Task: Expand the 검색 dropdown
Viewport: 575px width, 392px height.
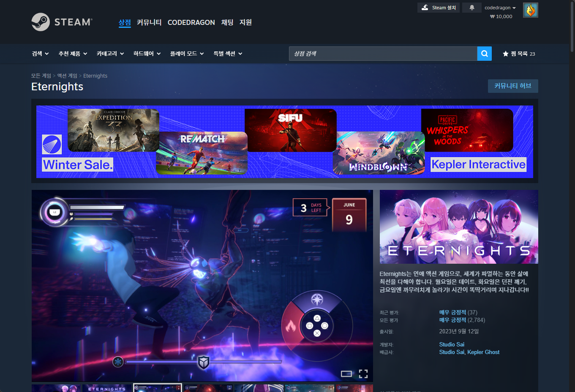Action: coord(40,54)
